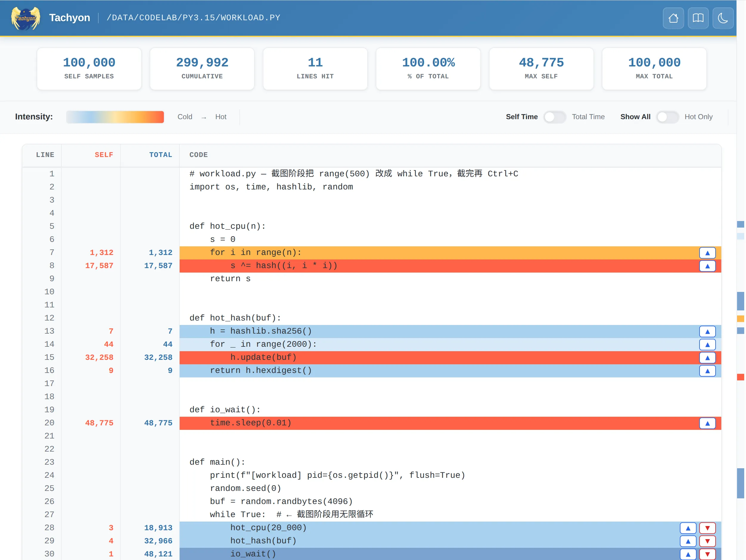This screenshot has height=560, width=746.
Task: Click blue up-arrow on hot_hash(buf) line 29
Action: pos(688,541)
